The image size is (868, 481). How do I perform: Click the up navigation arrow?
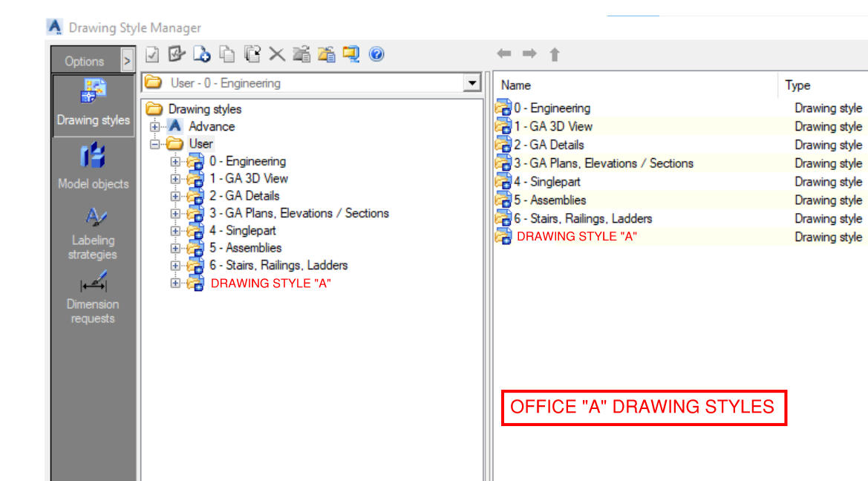point(555,53)
